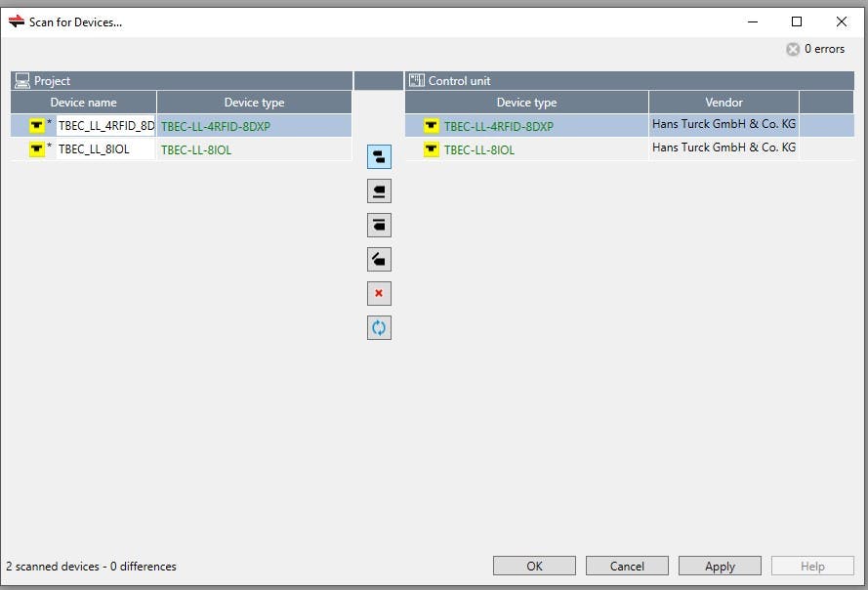The image size is (868, 590).
Task: Select Control unit TBEC-LL-8IOL device type text
Action: (x=478, y=149)
